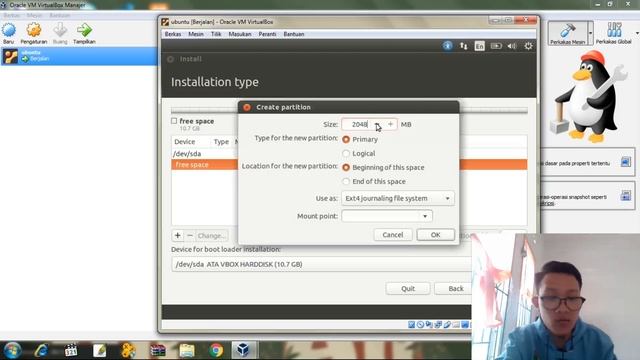Click the Change... button
The image size is (640, 360).
click(211, 236)
